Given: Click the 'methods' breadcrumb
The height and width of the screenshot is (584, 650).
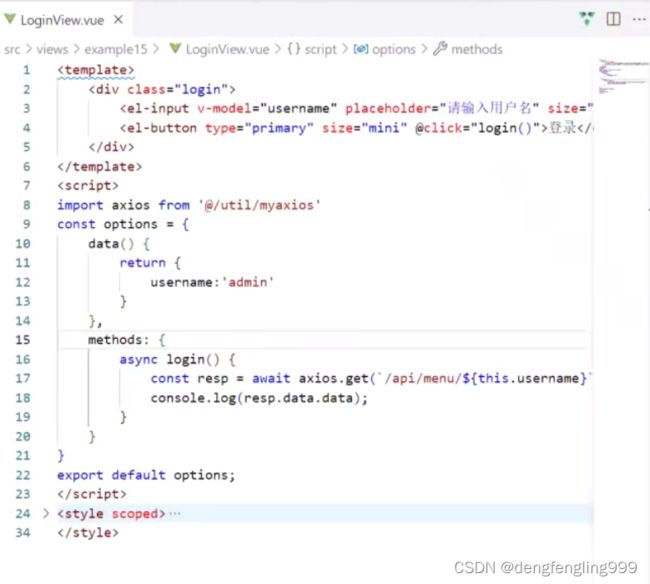Looking at the screenshot, I should (x=477, y=49).
